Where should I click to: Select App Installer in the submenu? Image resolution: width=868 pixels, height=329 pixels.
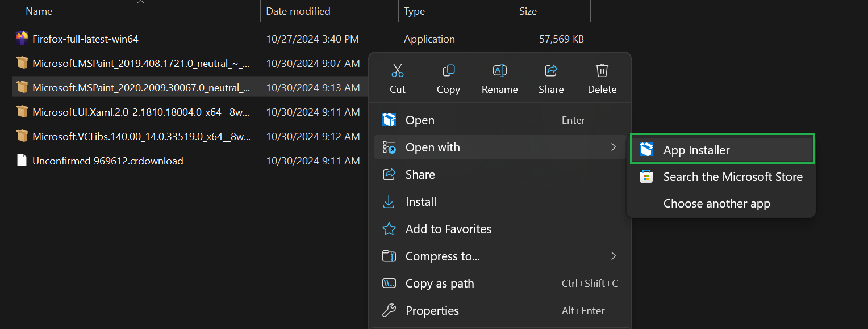[x=721, y=150]
